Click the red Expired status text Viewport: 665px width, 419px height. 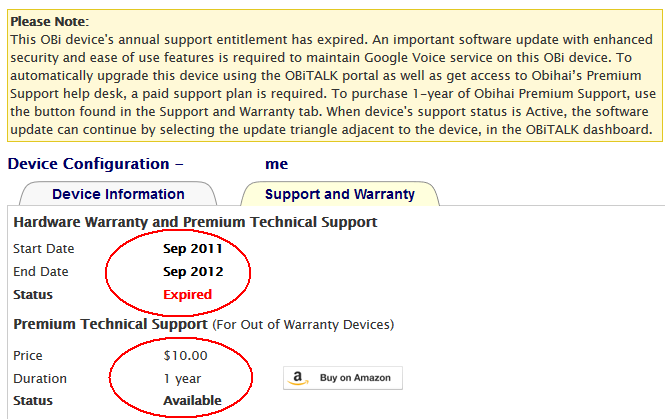(188, 295)
